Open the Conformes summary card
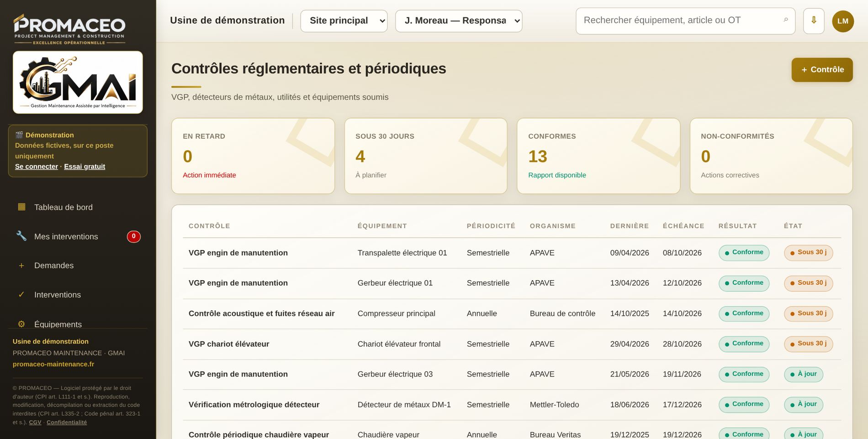This screenshot has width=868, height=439. click(x=598, y=156)
